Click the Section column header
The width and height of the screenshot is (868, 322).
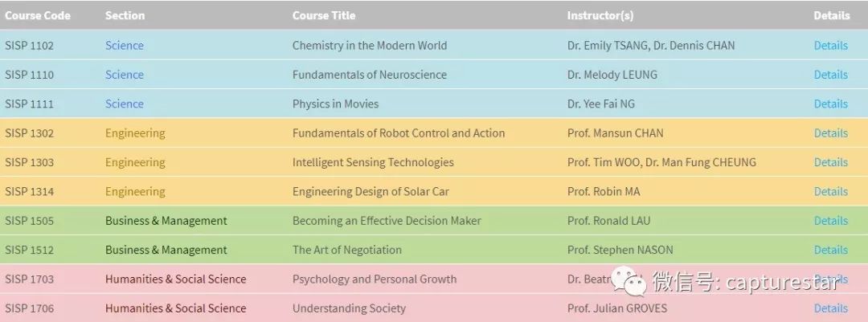click(x=125, y=15)
